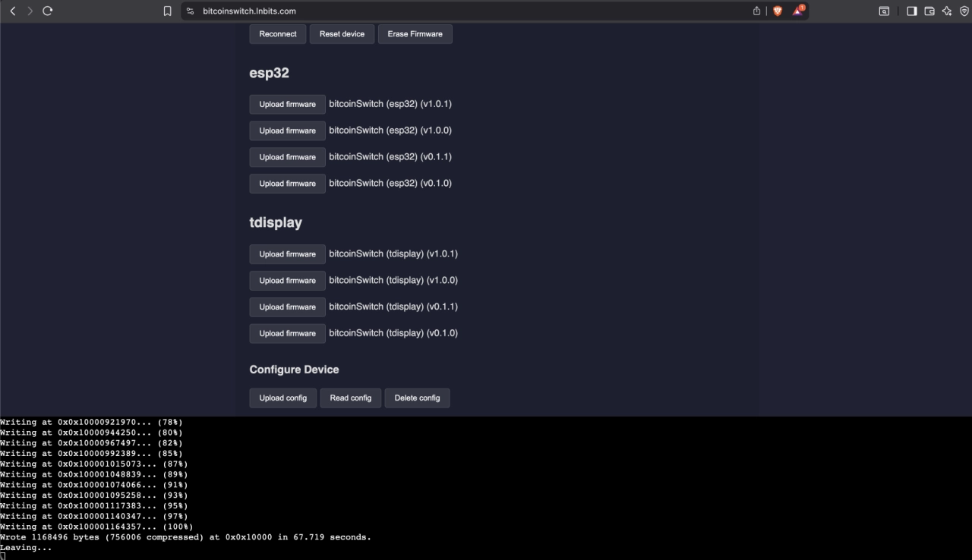Viewport: 972px width, 560px height.
Task: Upload firmware for esp32 v1.0.1
Action: (287, 105)
